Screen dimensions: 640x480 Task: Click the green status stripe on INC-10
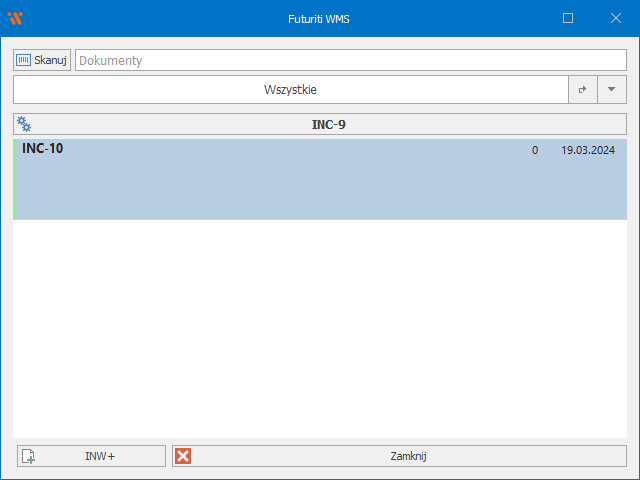(x=15, y=180)
